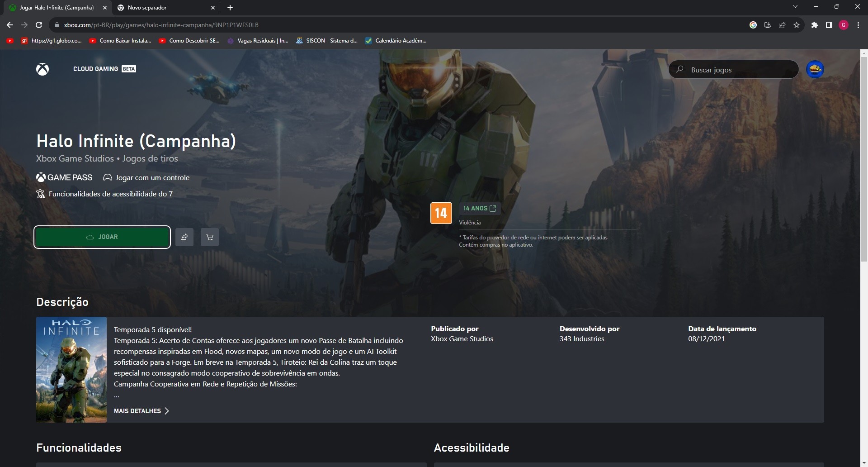Bookmark this page with star icon

click(x=797, y=25)
